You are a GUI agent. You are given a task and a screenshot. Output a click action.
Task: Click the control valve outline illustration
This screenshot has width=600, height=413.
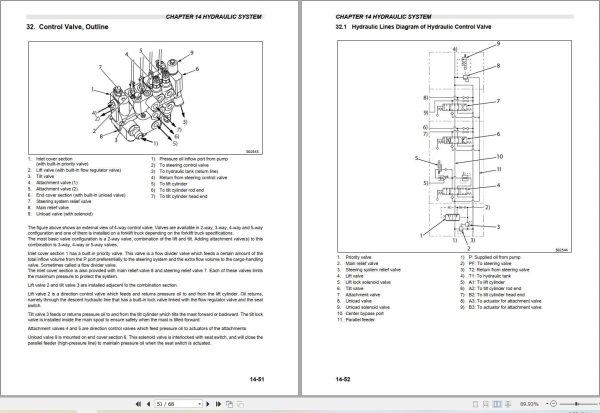(145, 98)
